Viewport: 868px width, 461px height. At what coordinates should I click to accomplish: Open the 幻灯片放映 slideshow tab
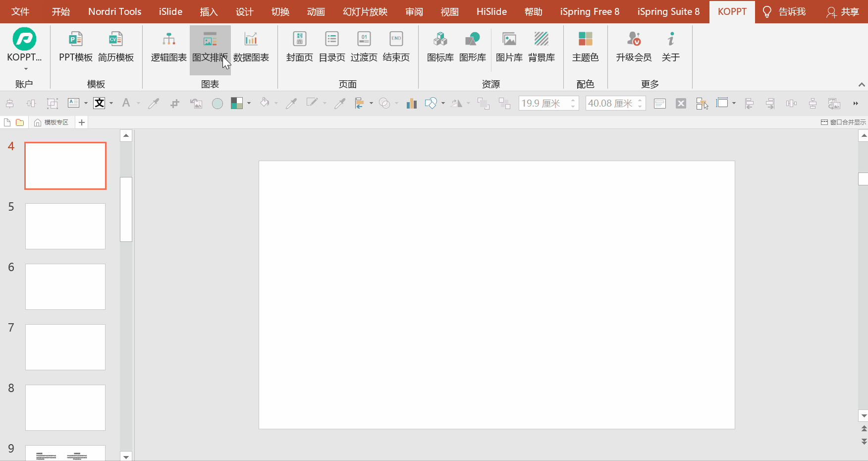[x=365, y=11]
